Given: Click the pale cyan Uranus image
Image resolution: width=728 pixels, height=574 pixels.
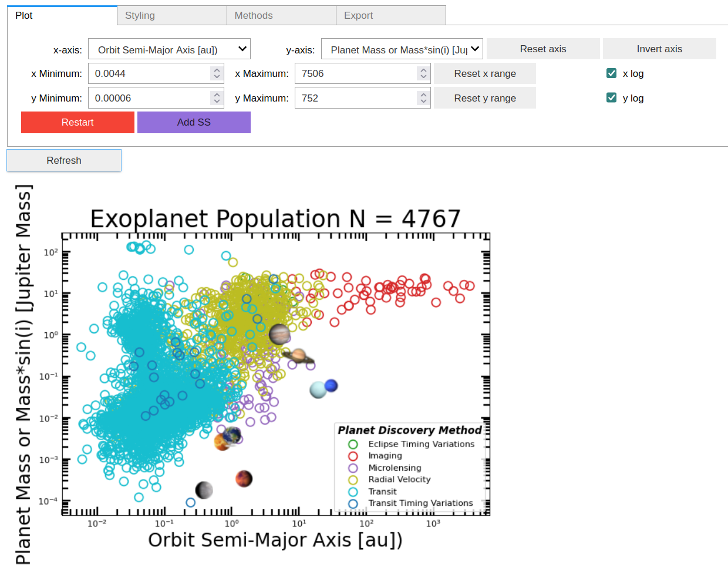Looking at the screenshot, I should click(318, 390).
